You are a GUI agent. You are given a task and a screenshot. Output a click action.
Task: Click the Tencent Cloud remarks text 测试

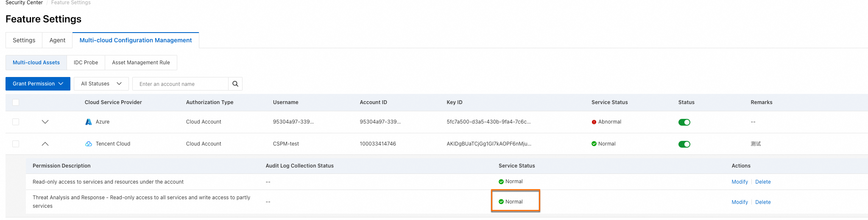(756, 144)
